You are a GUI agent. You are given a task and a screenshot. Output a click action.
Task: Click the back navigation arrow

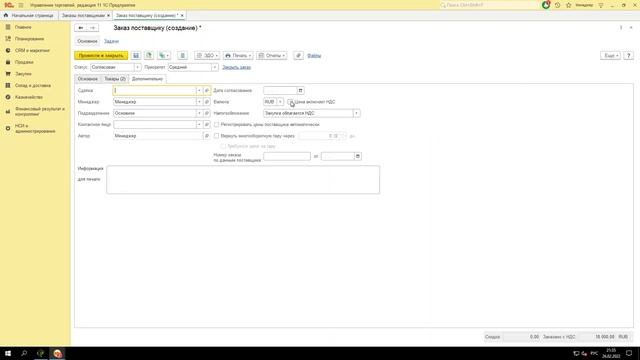point(81,28)
